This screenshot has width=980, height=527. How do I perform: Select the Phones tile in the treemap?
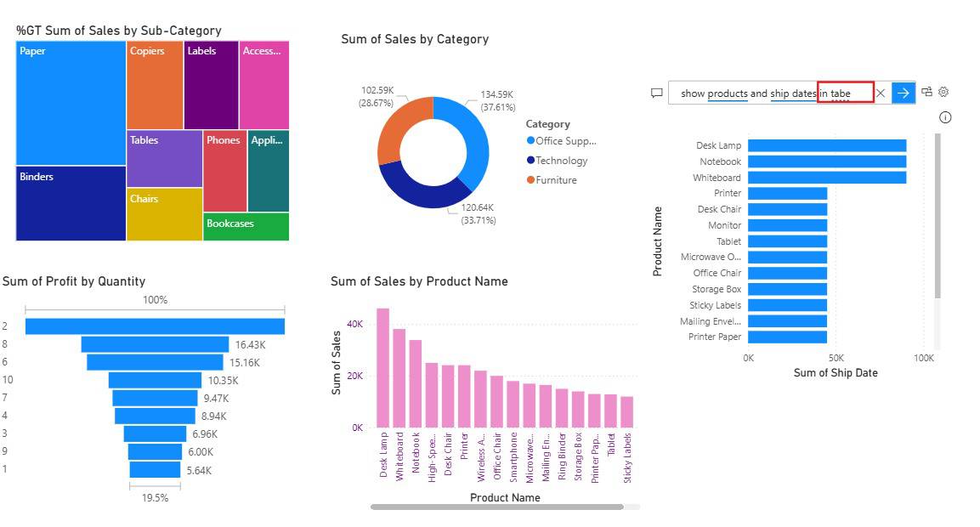225,171
